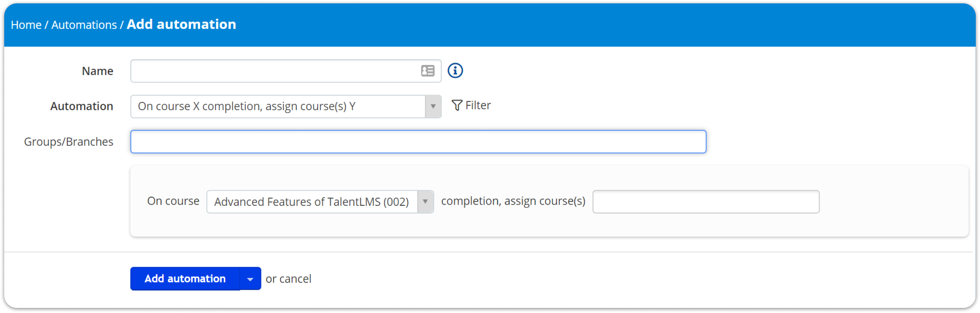980x313 pixels.
Task: Click the cancel link
Action: click(x=295, y=279)
